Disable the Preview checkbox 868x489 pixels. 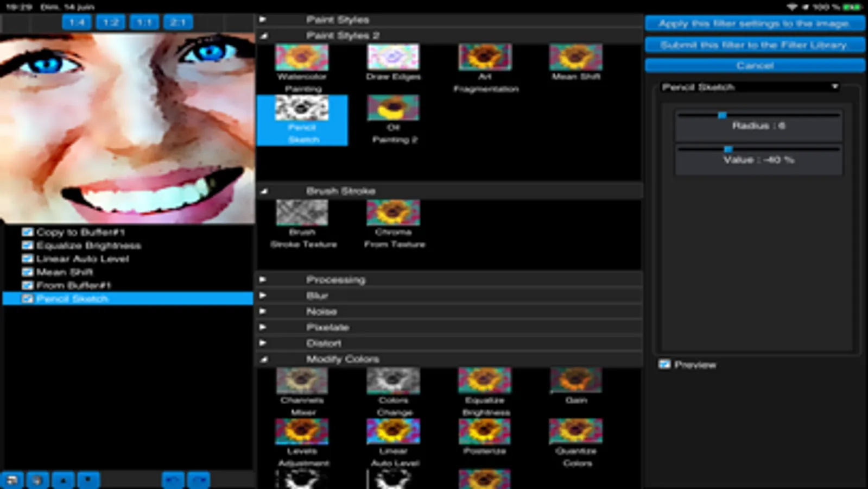[x=664, y=364]
